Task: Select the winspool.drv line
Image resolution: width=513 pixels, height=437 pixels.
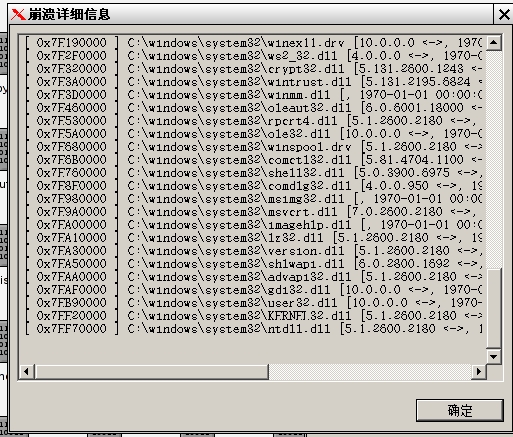Action: [253, 147]
